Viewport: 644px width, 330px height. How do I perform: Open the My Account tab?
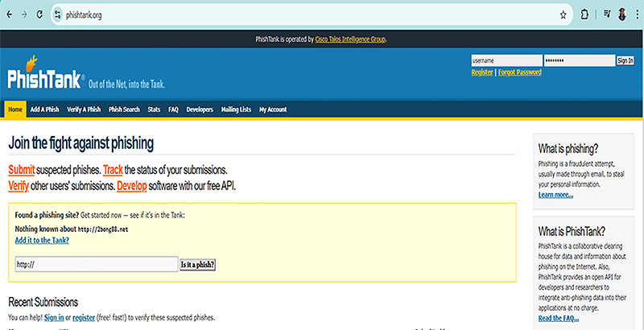click(273, 109)
